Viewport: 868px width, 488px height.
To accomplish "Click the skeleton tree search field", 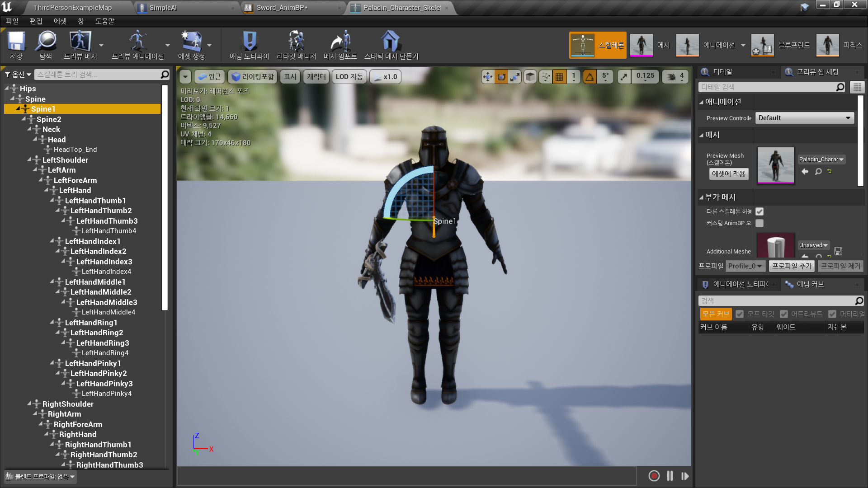I will 97,75.
